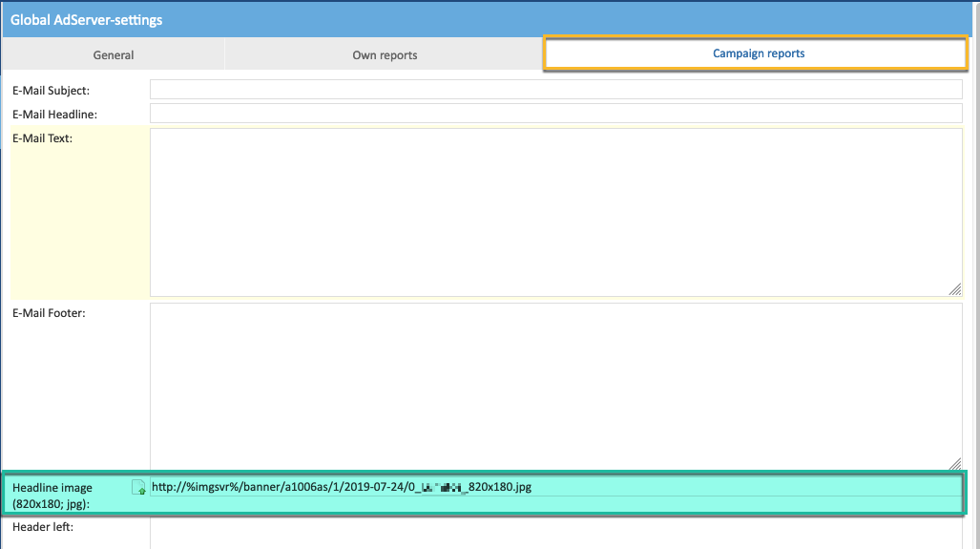
Task: Click the E-Mail Headline label
Action: coord(55,114)
